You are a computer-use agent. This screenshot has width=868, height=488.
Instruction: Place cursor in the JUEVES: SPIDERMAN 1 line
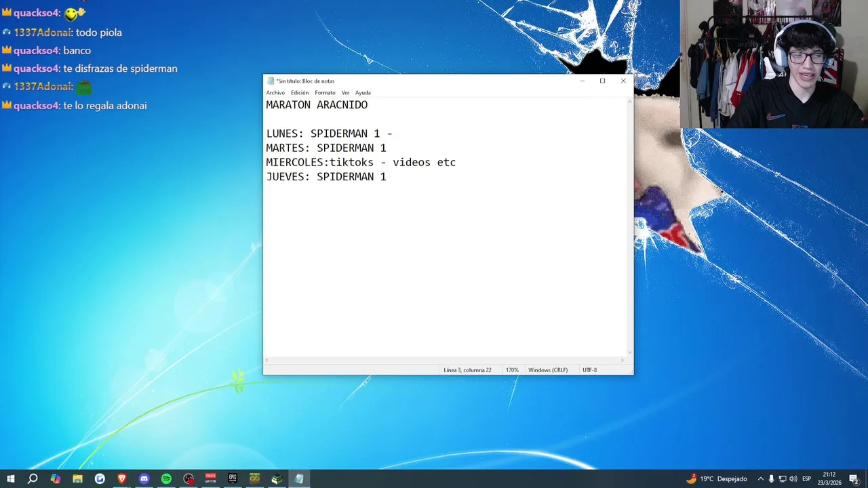(326, 177)
